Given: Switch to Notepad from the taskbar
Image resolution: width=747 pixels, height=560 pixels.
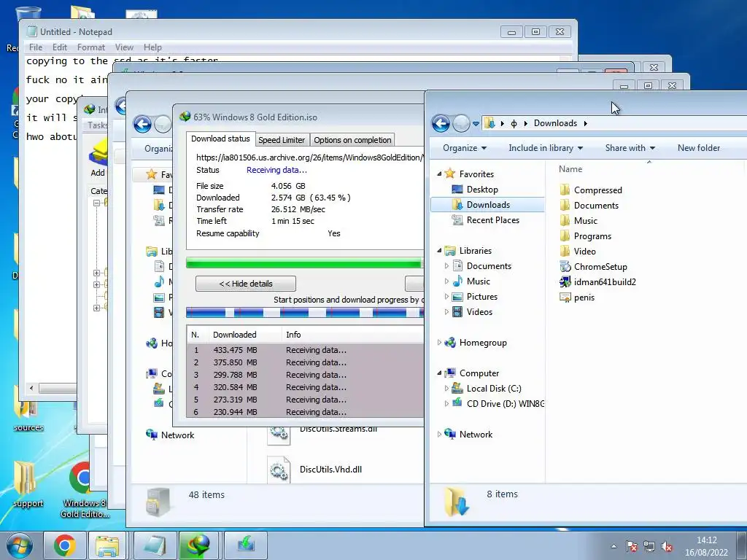Looking at the screenshot, I should pos(155,545).
